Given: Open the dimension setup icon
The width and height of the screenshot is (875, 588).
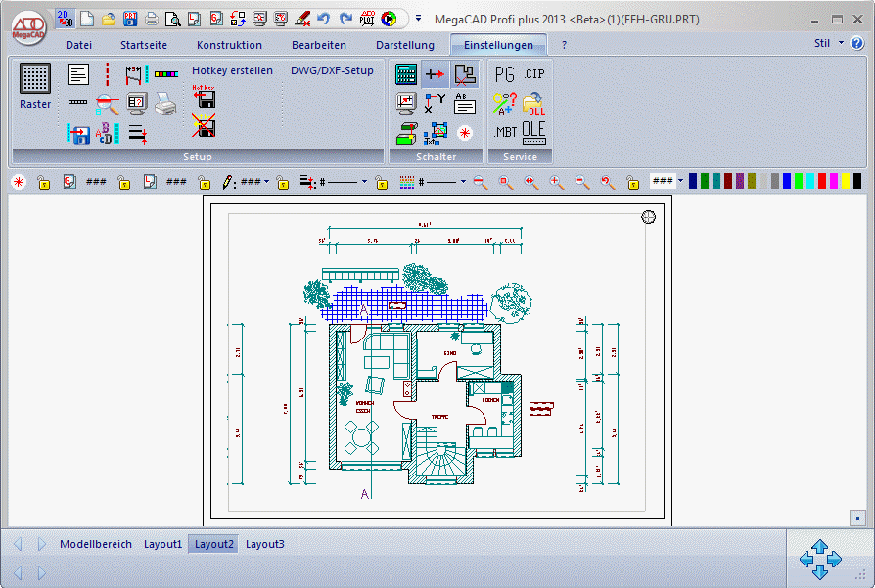Looking at the screenshot, I should (136, 74).
